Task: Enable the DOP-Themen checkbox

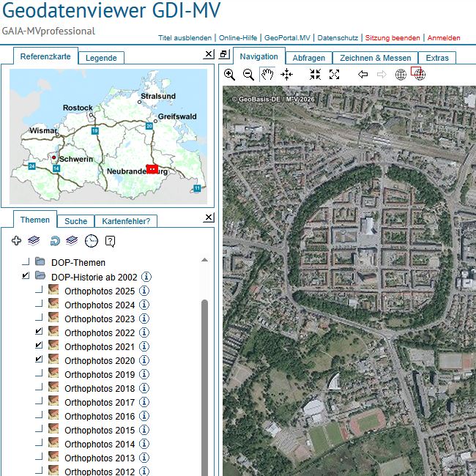Action: (x=26, y=261)
